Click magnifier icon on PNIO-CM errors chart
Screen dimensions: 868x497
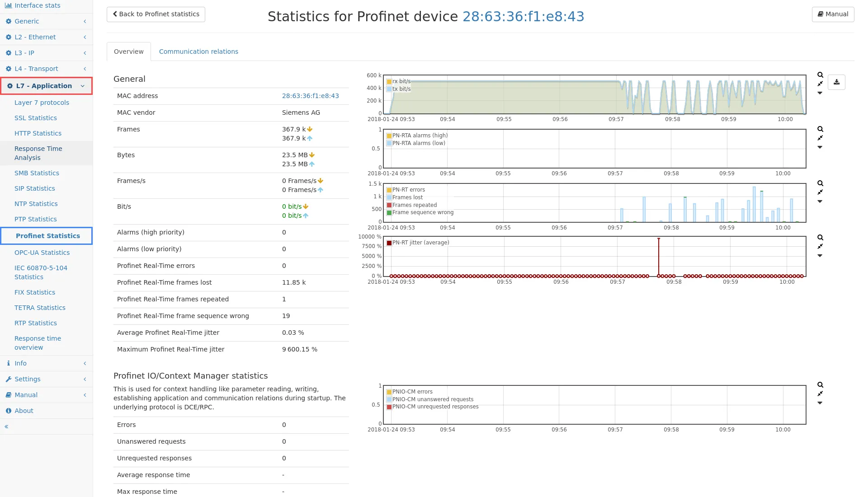820,385
